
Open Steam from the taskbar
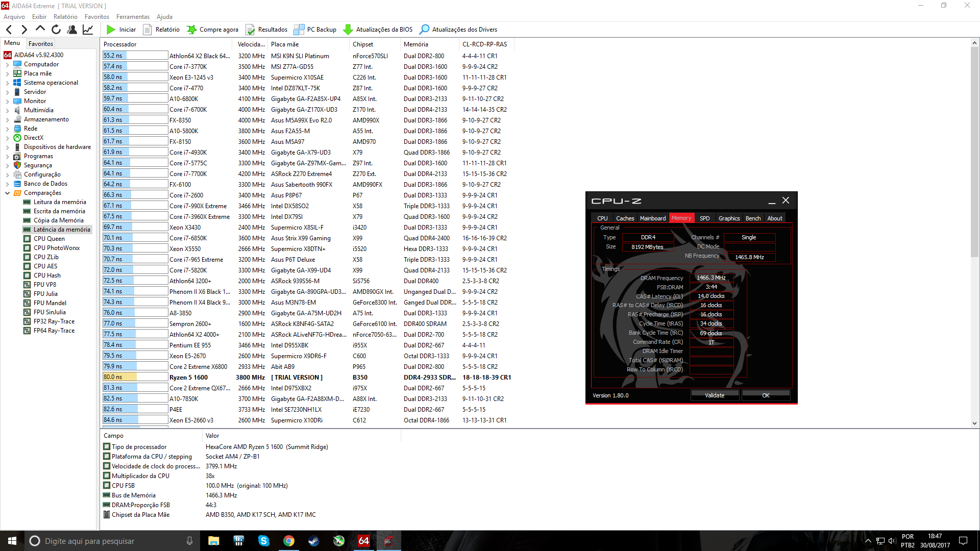(x=313, y=541)
